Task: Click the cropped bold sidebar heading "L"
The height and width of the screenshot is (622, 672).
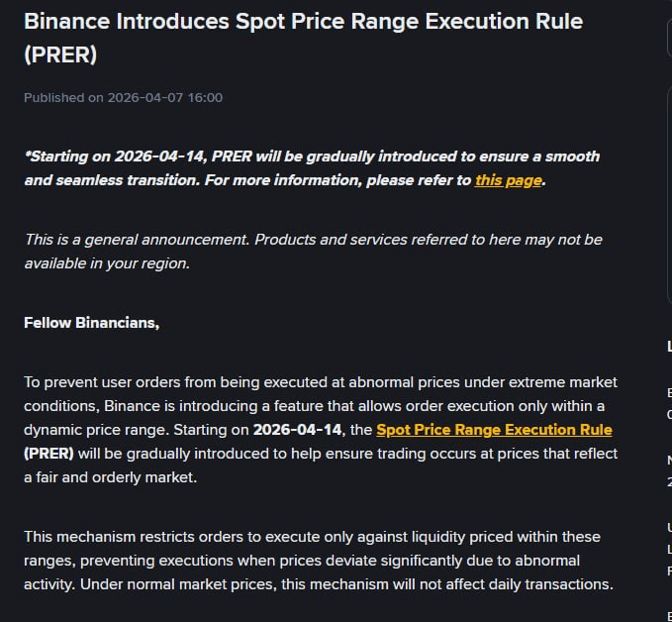Action: click(x=669, y=347)
